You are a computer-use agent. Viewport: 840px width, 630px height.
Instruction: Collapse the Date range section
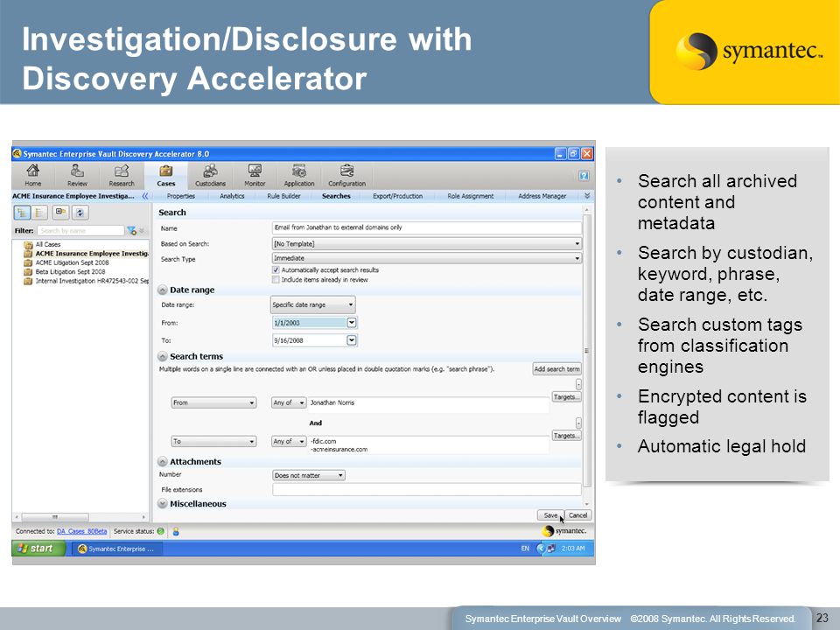(163, 290)
